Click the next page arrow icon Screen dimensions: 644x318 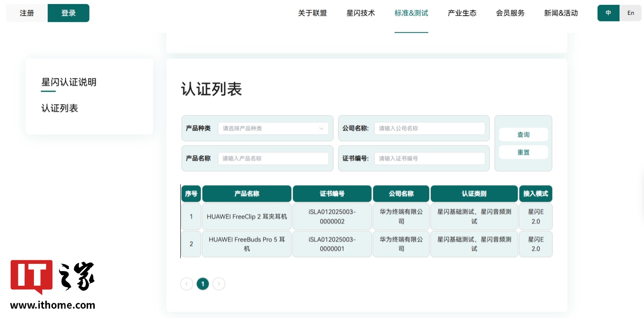(219, 284)
